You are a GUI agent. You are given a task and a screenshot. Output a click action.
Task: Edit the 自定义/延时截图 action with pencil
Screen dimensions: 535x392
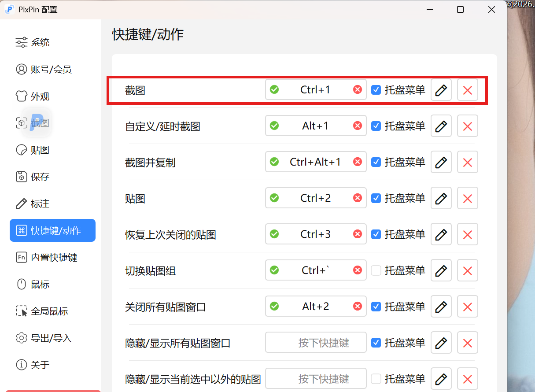tap(441, 126)
